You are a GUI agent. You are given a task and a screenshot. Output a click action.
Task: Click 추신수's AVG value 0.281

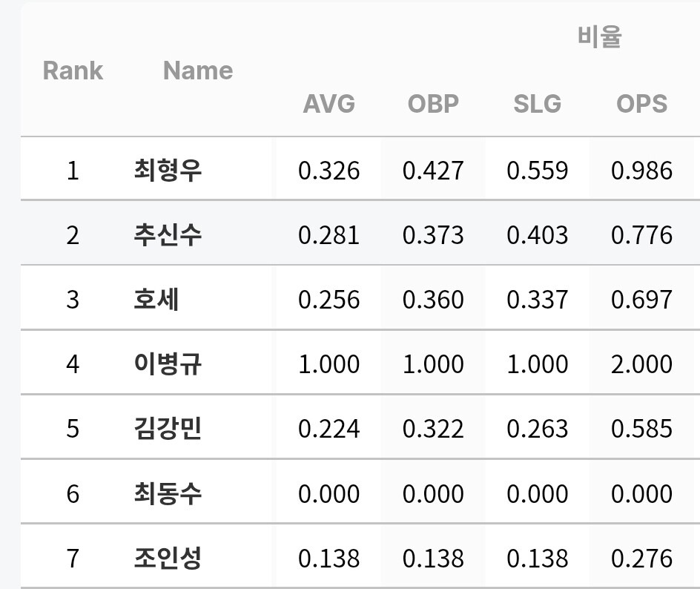[x=328, y=235]
